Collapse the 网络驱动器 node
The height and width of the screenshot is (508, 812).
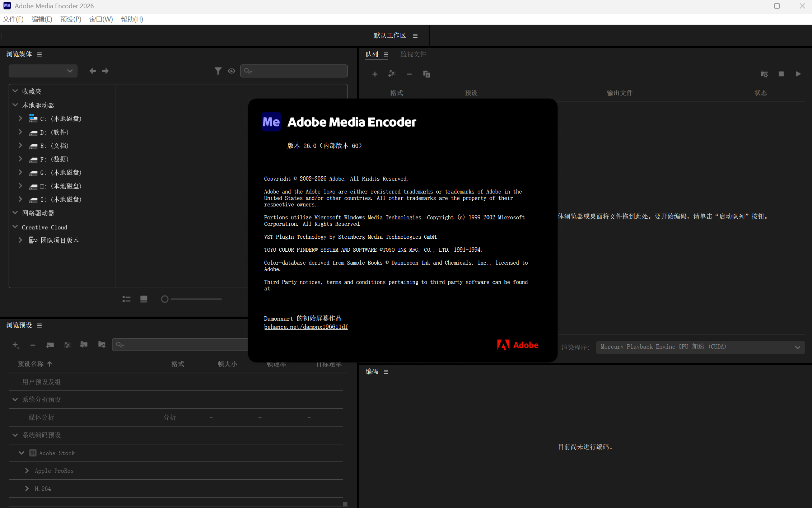pos(15,213)
